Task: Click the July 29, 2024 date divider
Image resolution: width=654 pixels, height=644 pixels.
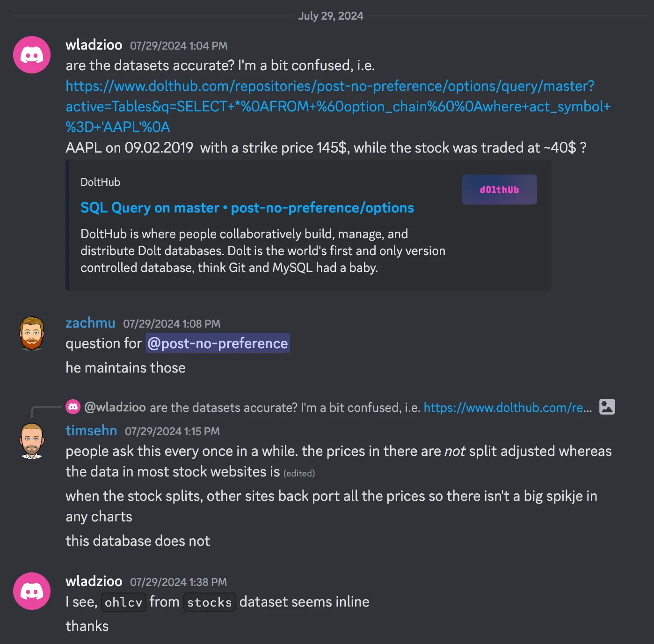Action: pyautogui.click(x=330, y=15)
